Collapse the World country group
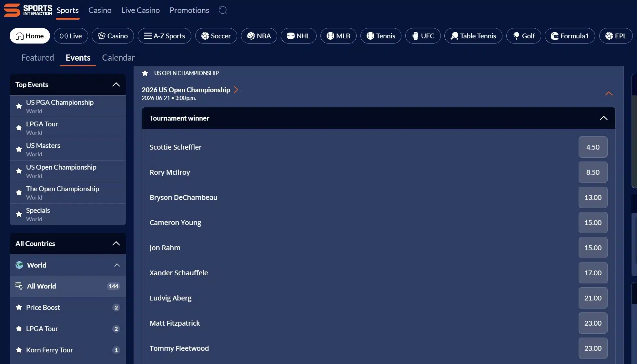 [117, 265]
